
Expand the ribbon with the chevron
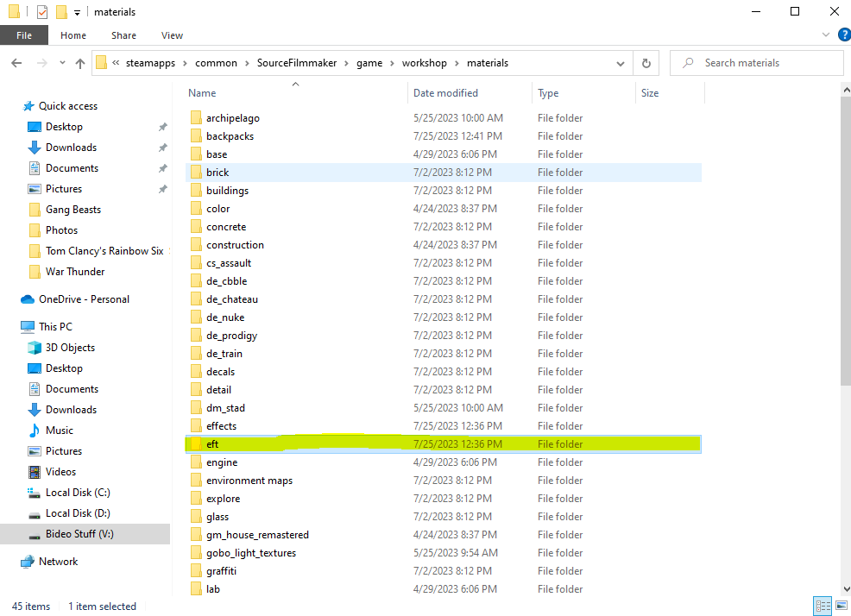[825, 35]
